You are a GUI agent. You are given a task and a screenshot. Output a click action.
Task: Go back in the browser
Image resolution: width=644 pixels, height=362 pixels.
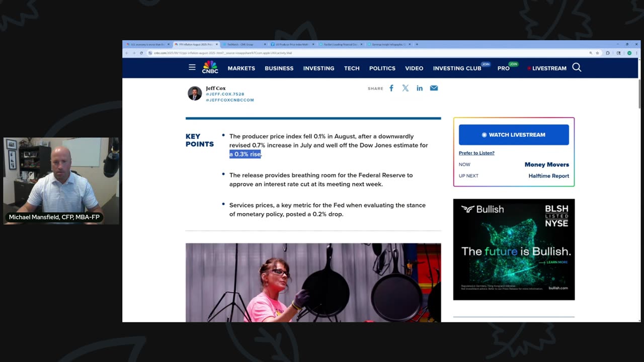point(127,53)
